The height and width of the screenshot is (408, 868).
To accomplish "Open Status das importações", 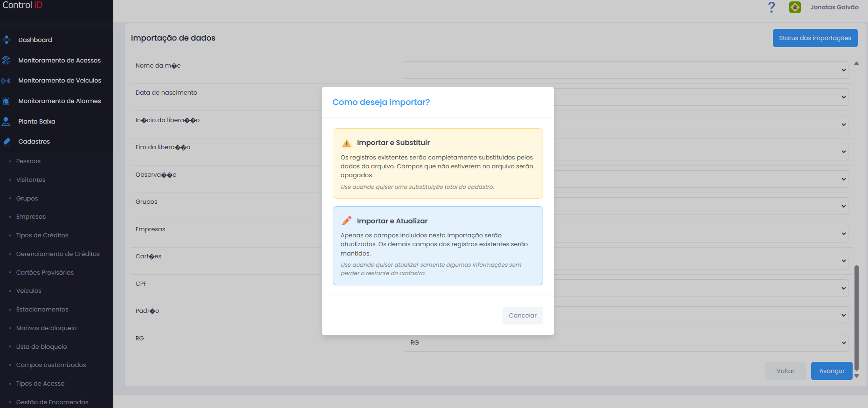I will pyautogui.click(x=815, y=38).
